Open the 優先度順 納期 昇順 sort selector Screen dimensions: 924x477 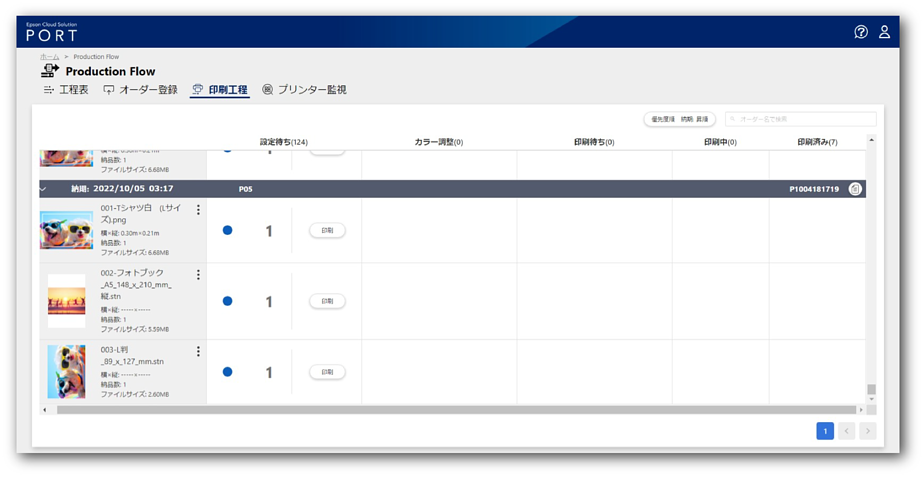pos(679,119)
